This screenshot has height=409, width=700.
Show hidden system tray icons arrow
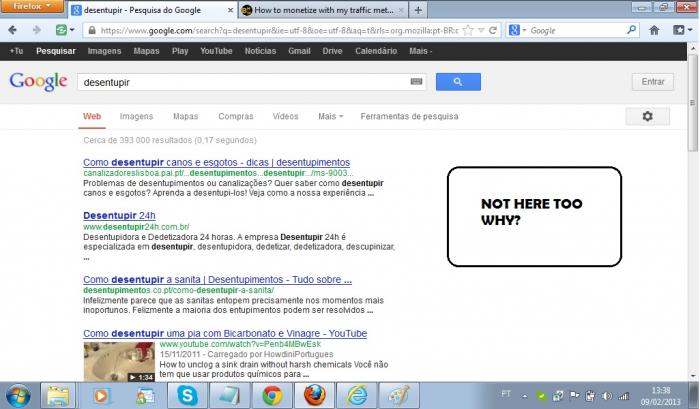(525, 396)
